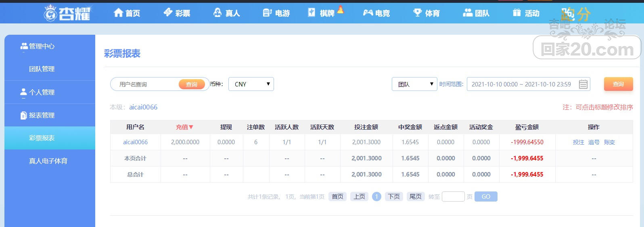Click the date range input field
The image size is (644, 227).
(529, 84)
